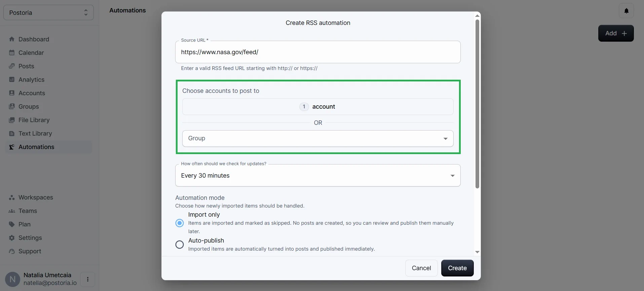Select the Auto-publish radio option

[x=180, y=245]
